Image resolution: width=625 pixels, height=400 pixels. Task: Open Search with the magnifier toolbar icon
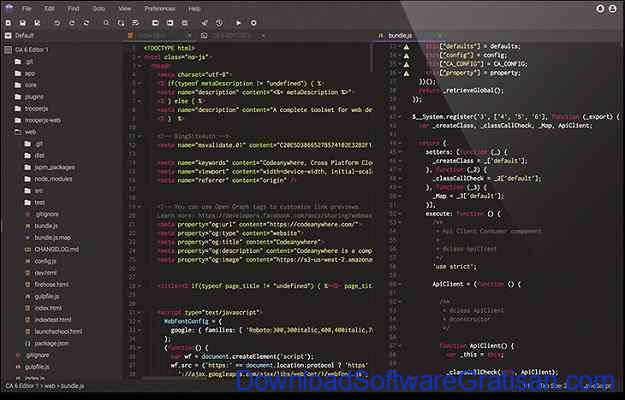click(106, 23)
